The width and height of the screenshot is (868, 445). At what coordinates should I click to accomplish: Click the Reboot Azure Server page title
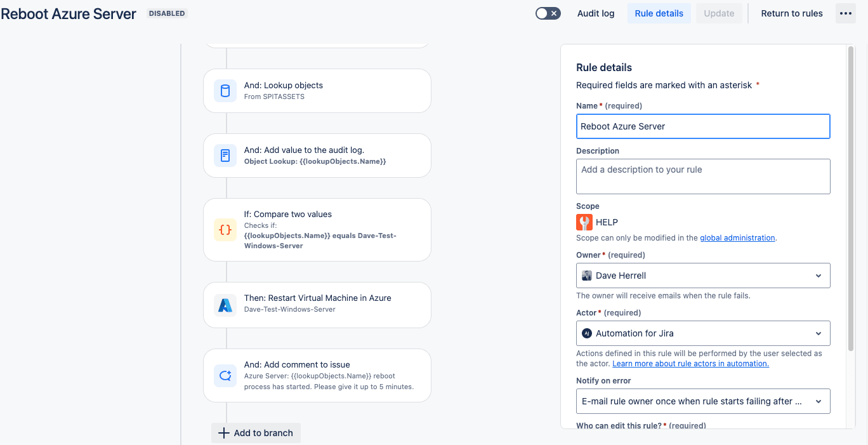pos(69,14)
